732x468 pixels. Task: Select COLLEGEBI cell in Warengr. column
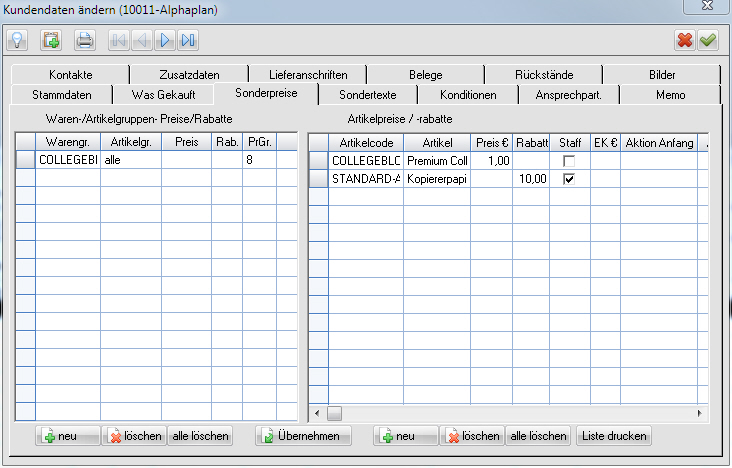click(68, 160)
